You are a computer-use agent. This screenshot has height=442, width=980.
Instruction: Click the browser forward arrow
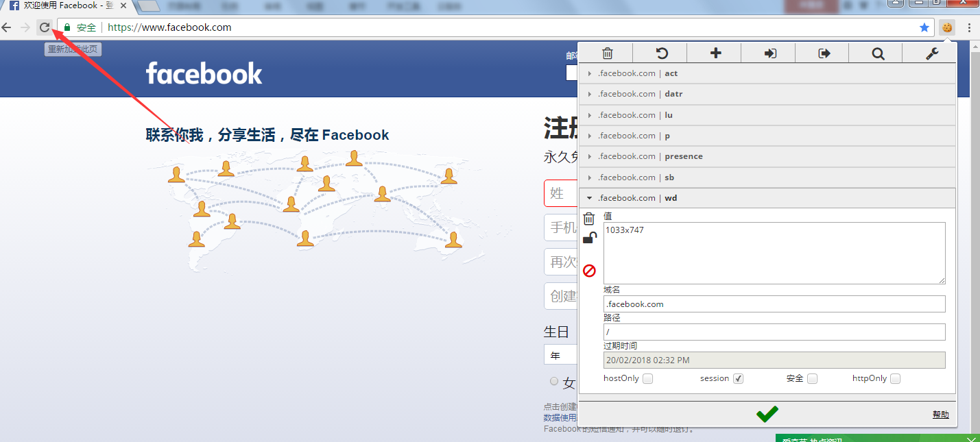click(x=25, y=27)
